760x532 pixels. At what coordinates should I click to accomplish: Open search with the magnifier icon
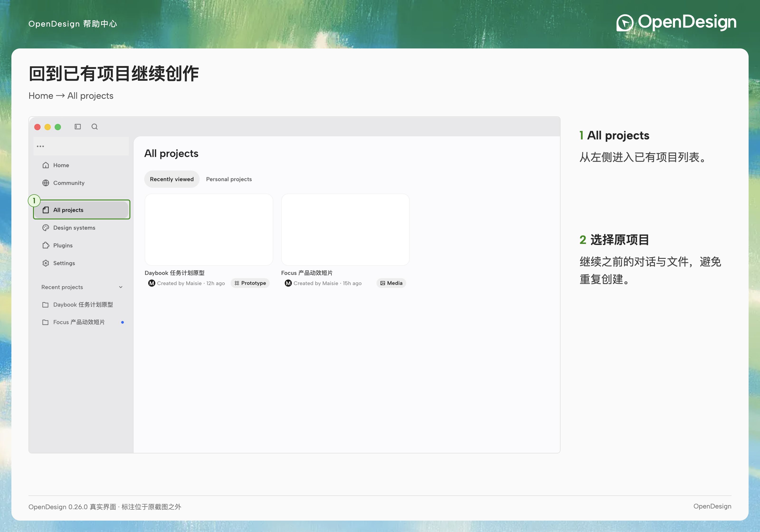coord(95,127)
